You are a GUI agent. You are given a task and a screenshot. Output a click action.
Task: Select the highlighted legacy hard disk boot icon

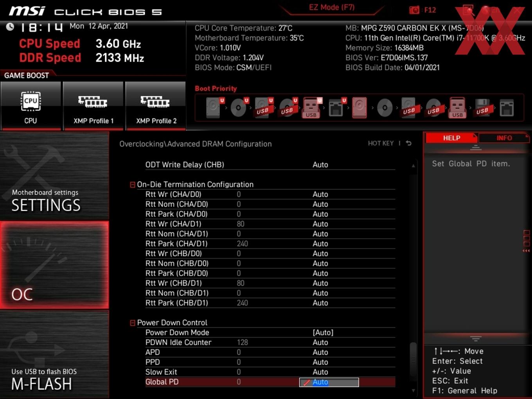point(359,108)
